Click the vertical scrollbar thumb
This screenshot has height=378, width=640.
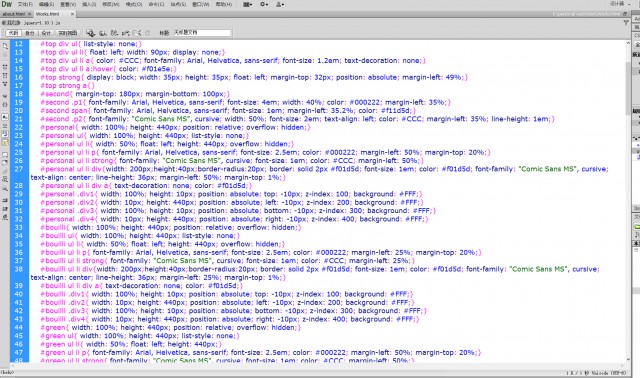click(628, 88)
